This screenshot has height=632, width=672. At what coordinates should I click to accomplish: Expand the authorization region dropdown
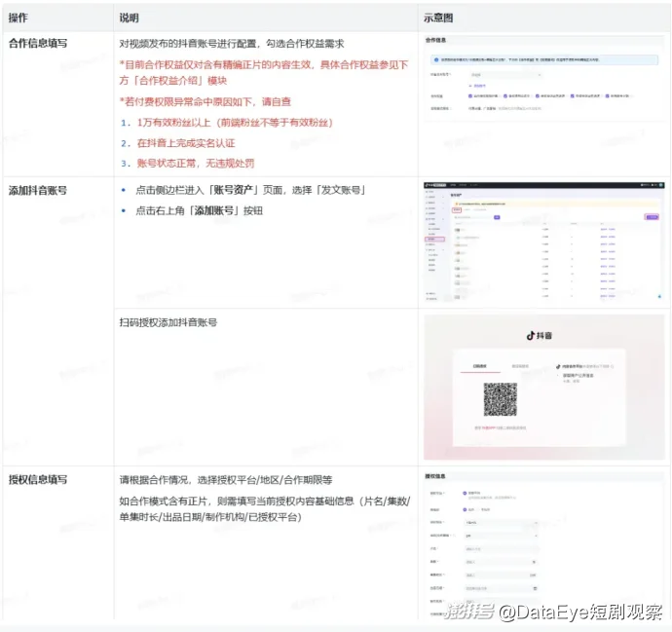[x=502, y=523]
